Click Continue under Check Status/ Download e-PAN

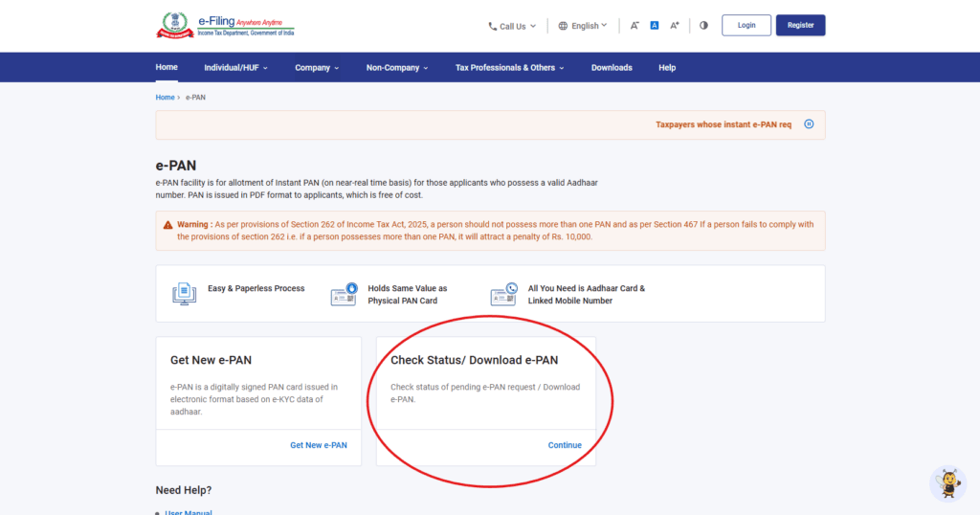tap(565, 445)
